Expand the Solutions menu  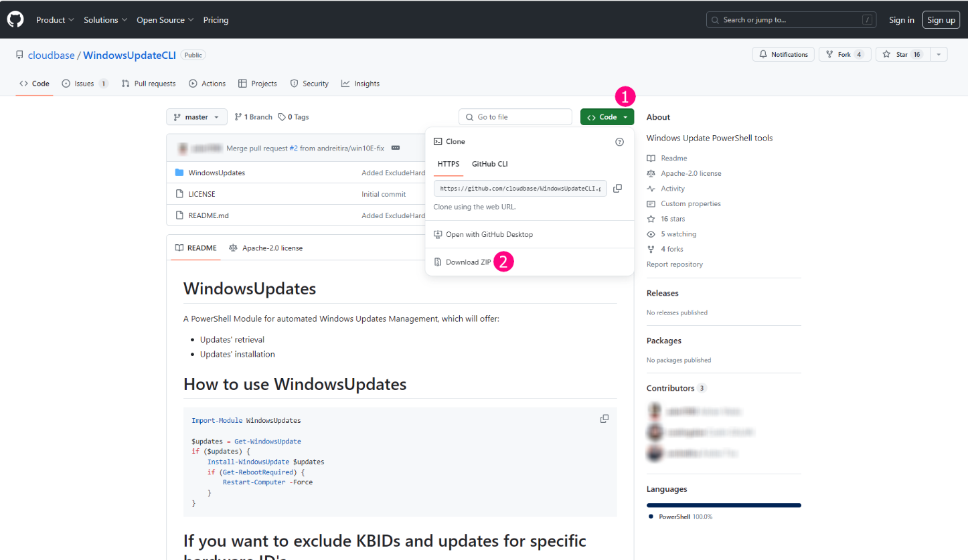pos(105,20)
